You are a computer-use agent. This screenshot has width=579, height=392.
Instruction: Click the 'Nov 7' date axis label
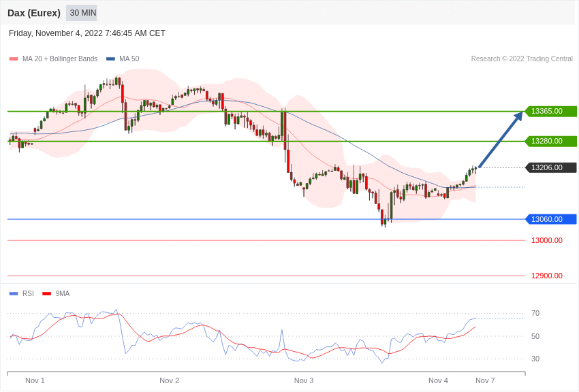point(485,380)
